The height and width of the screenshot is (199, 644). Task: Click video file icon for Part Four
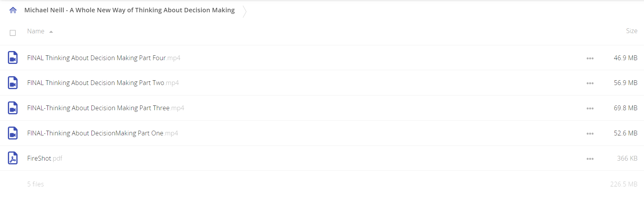pyautogui.click(x=13, y=58)
